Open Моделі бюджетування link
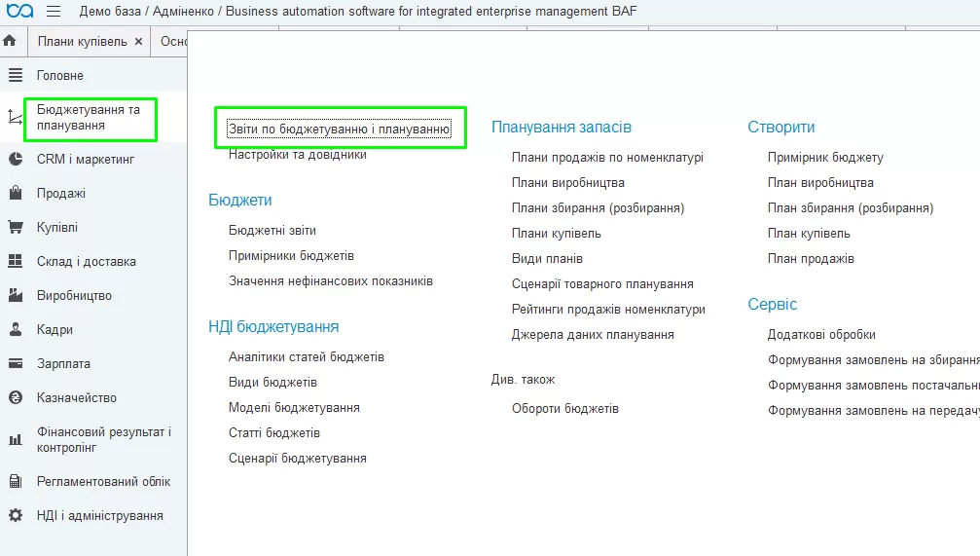The width and height of the screenshot is (980, 556). click(294, 408)
